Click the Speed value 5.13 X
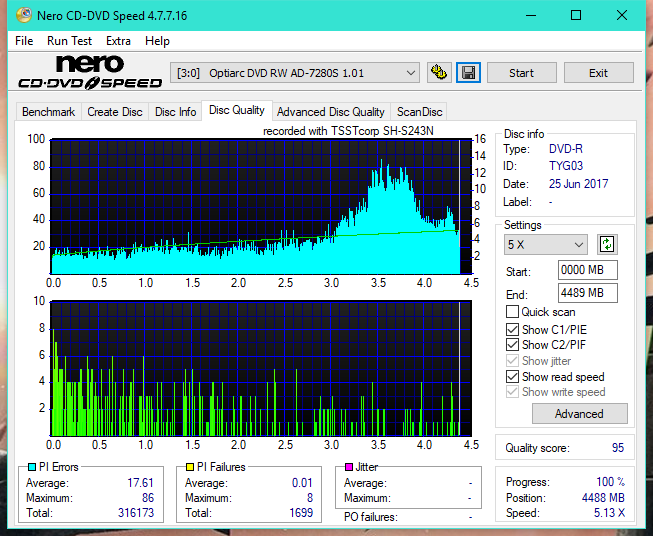 pyautogui.click(x=609, y=513)
